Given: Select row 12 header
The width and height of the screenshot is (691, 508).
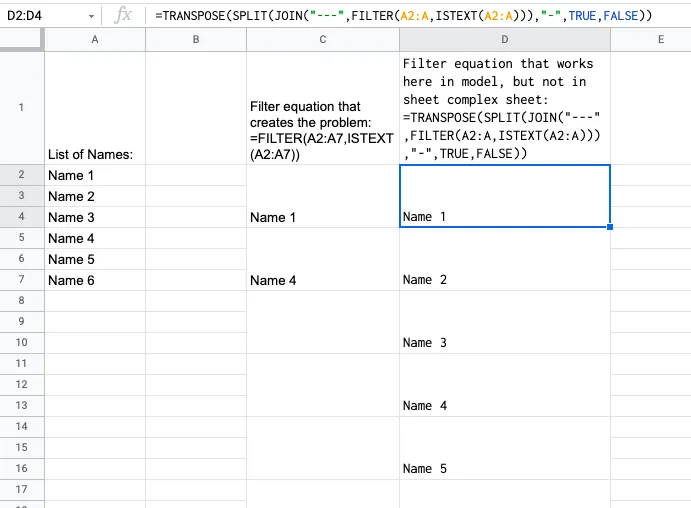Looking at the screenshot, I should (21, 385).
